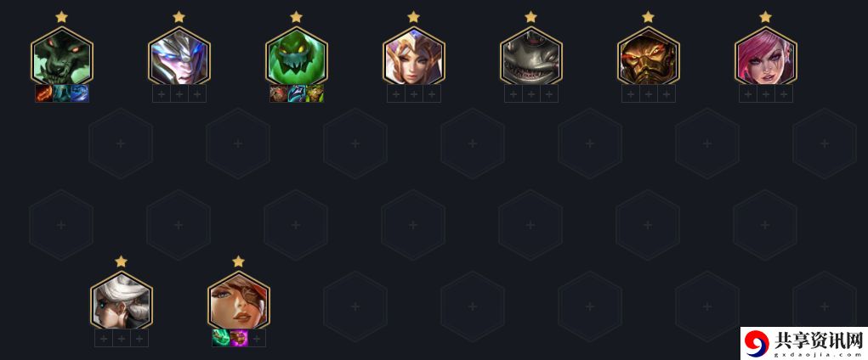This screenshot has width=868, height=360.
Task: Select the golden-armored champion portrait
Action: click(648, 57)
